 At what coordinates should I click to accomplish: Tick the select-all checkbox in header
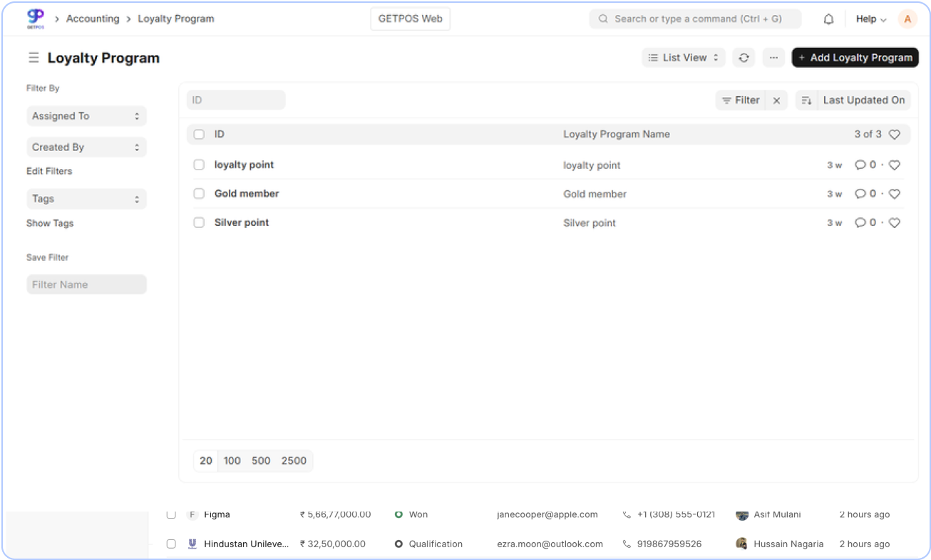click(x=199, y=134)
